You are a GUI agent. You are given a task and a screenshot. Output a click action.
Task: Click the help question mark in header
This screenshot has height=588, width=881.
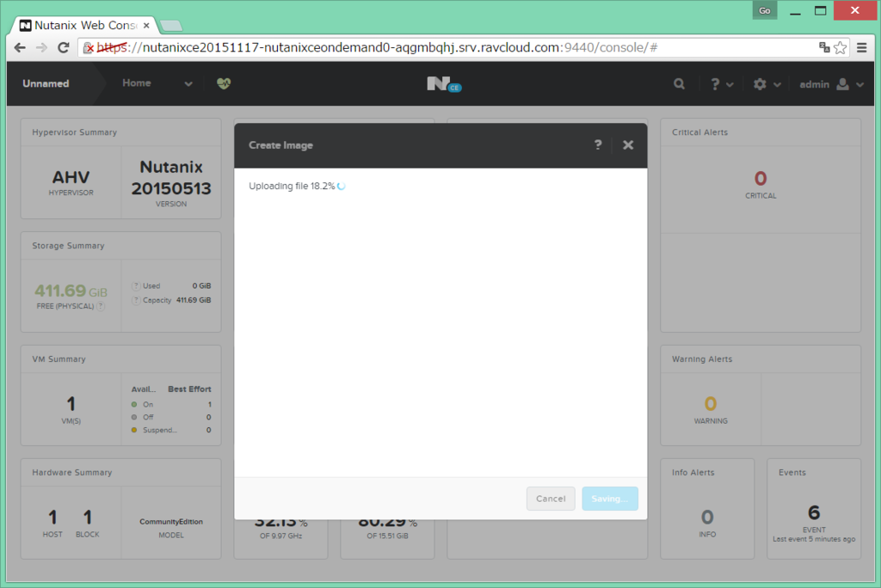[715, 84]
